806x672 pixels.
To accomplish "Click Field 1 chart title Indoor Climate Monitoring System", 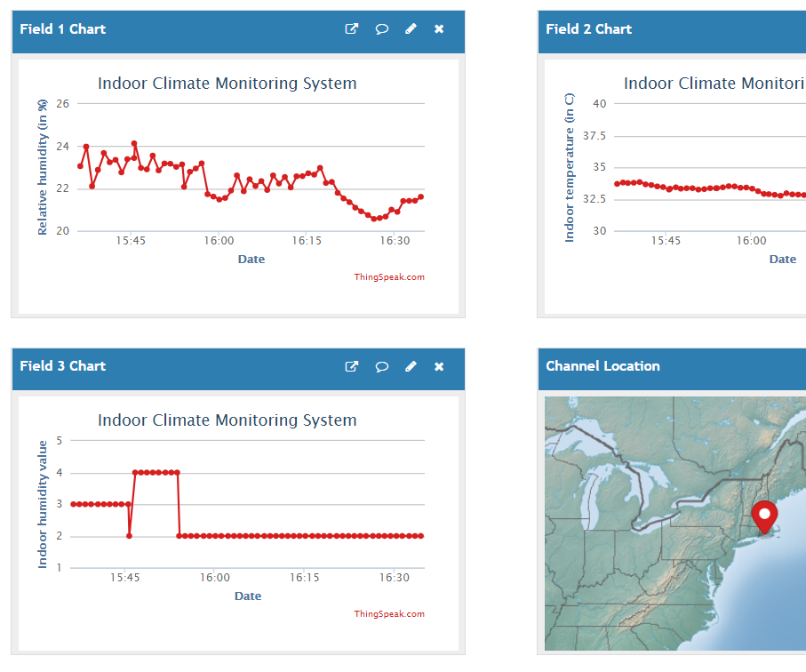I will pyautogui.click(x=227, y=84).
